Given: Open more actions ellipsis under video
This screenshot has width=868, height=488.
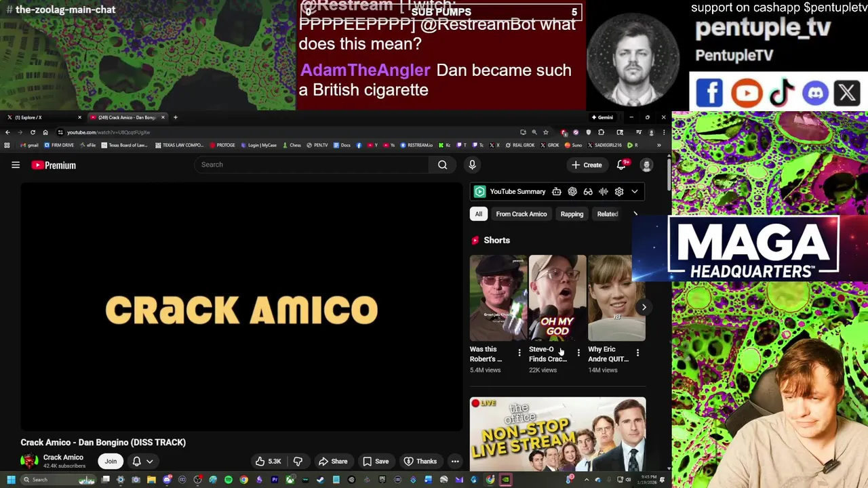Looking at the screenshot, I should tap(455, 462).
